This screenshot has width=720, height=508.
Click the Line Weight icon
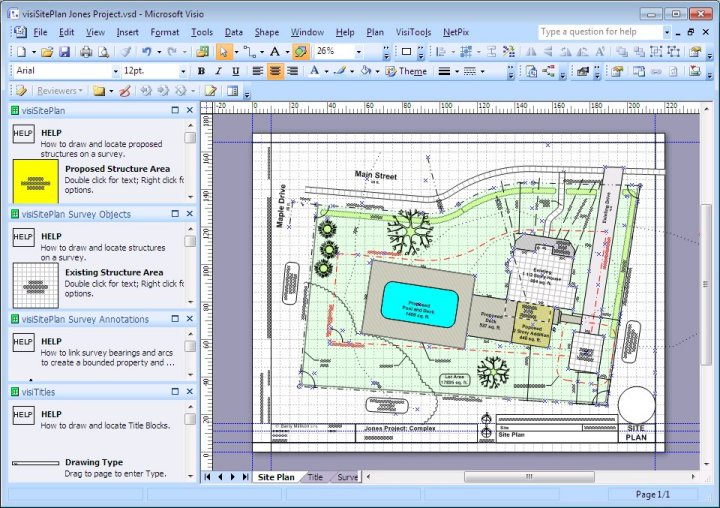click(444, 71)
